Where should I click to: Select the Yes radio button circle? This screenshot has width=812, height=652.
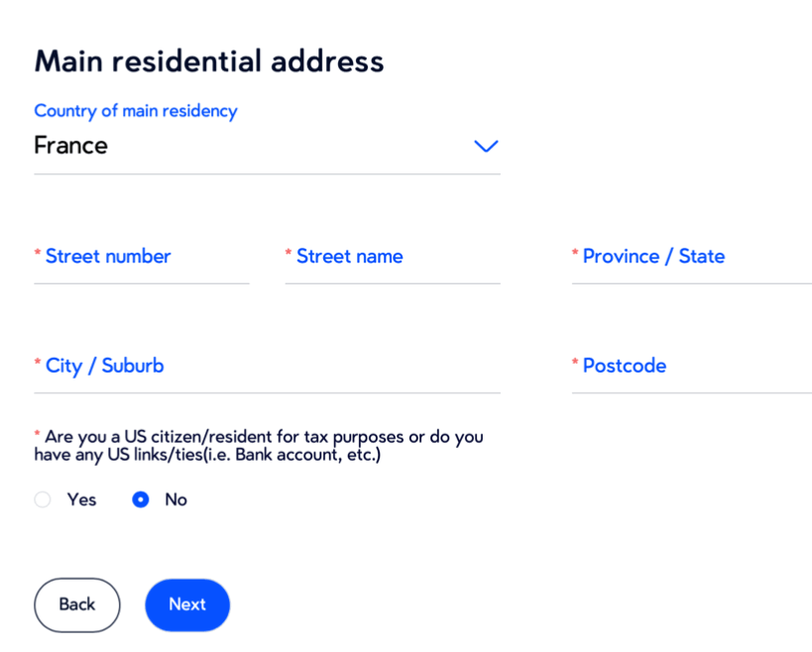pos(43,499)
